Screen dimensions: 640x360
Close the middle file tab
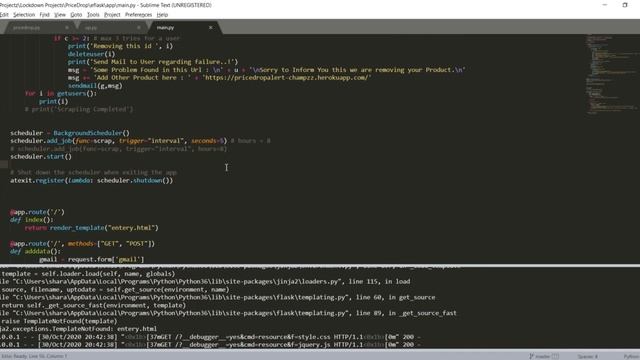(139, 28)
